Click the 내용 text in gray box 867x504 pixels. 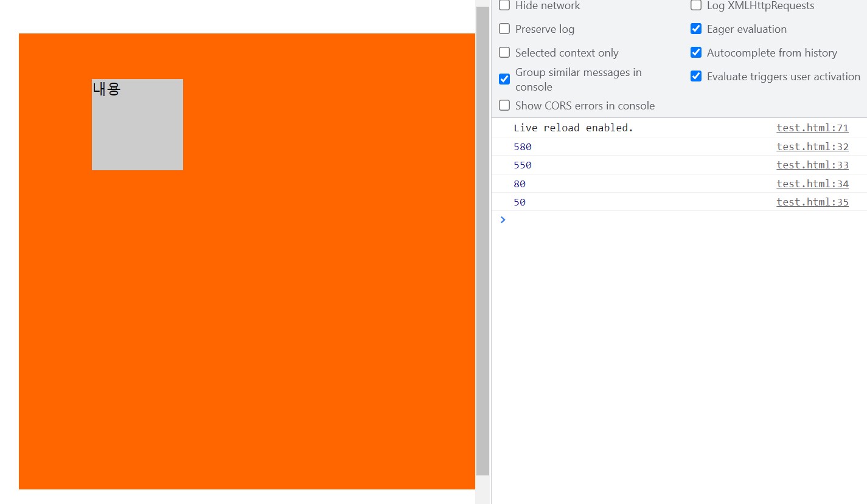click(x=106, y=89)
